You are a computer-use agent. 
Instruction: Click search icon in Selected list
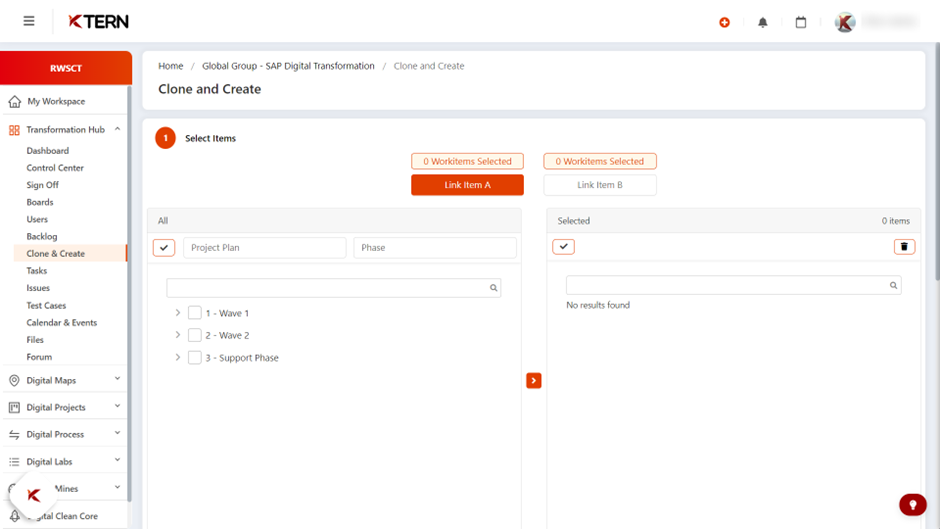click(893, 285)
